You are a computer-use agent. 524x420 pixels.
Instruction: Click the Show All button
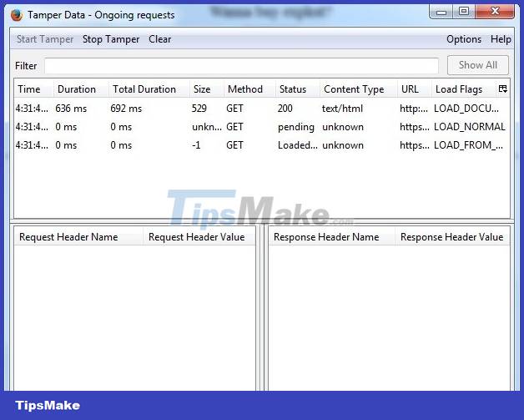click(x=478, y=65)
